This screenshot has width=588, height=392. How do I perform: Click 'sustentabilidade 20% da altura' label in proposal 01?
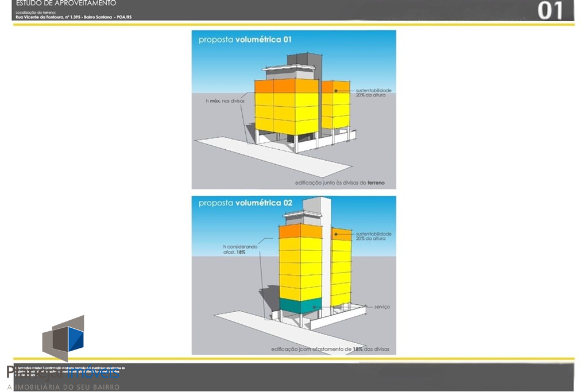pyautogui.click(x=373, y=92)
